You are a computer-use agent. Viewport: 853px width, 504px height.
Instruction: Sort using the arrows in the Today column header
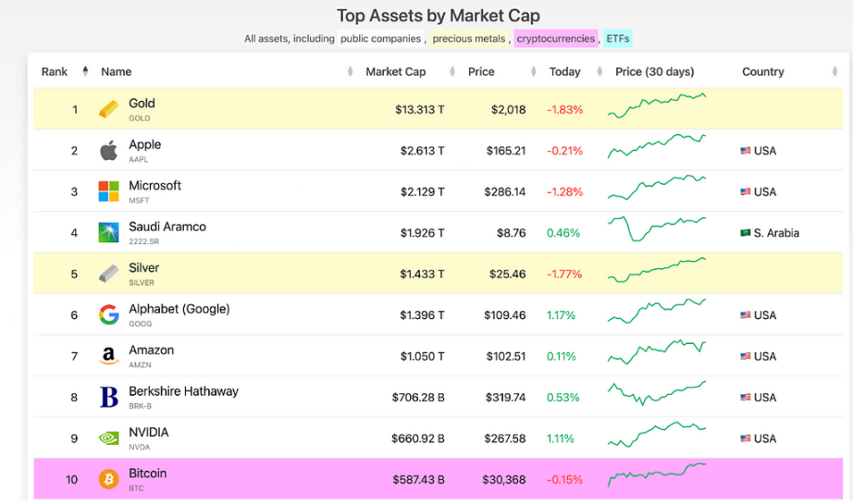[600, 71]
